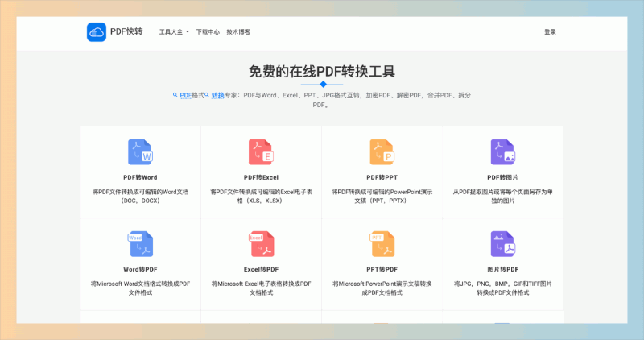The image size is (644, 340).
Task: Expand the 工具大全 dropdown menu
Action: [x=174, y=32]
